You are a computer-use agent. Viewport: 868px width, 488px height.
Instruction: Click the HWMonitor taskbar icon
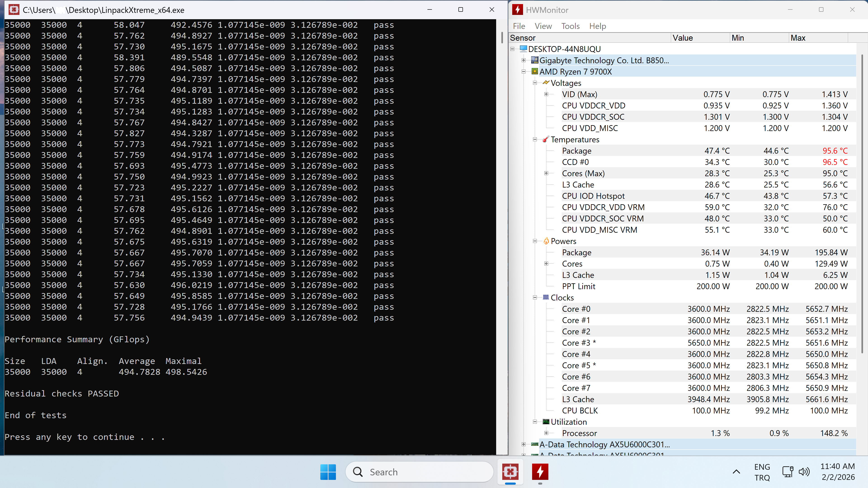[x=540, y=472]
